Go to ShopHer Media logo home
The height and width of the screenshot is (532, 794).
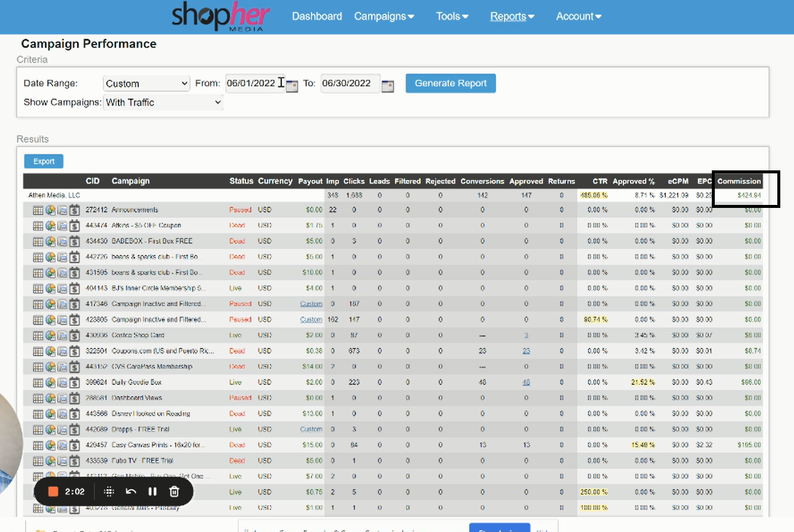(x=220, y=17)
